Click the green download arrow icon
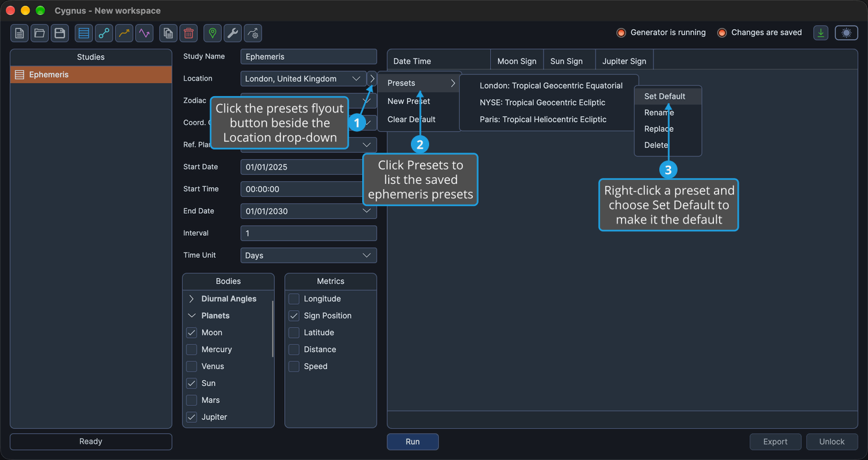Viewport: 868px width, 460px height. coord(821,32)
